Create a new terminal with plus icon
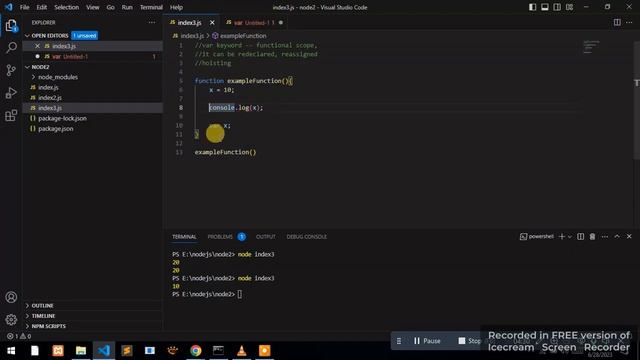The height and width of the screenshot is (360, 640). coord(562,237)
